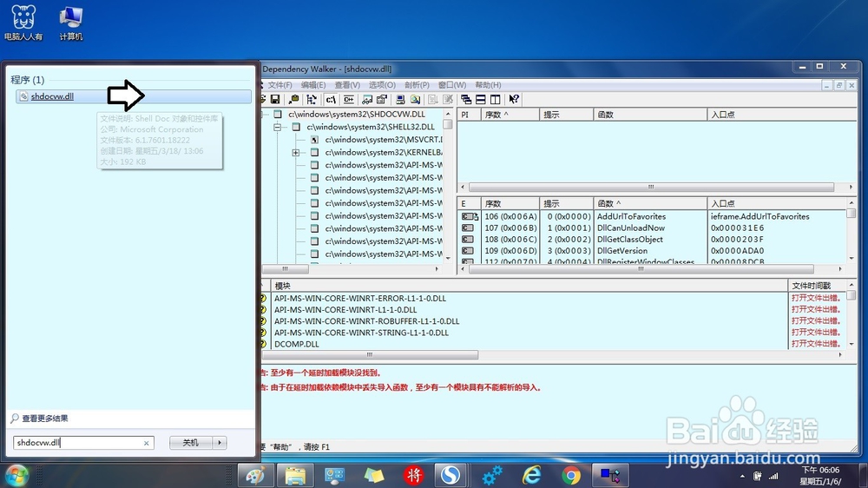Image resolution: width=868 pixels, height=488 pixels.
Task: Toggle Undecorate C++ functions icon
Action: (349, 99)
